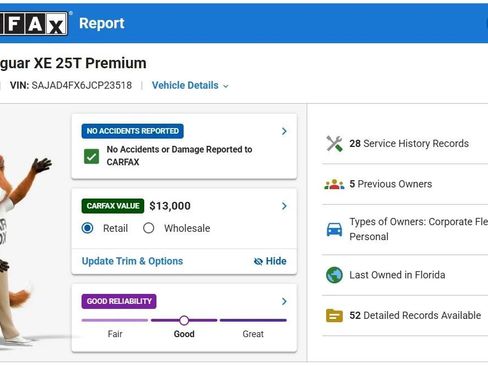Click the green checkmark no-accidents icon
Image resolution: width=488 pixels, height=366 pixels.
(91, 156)
